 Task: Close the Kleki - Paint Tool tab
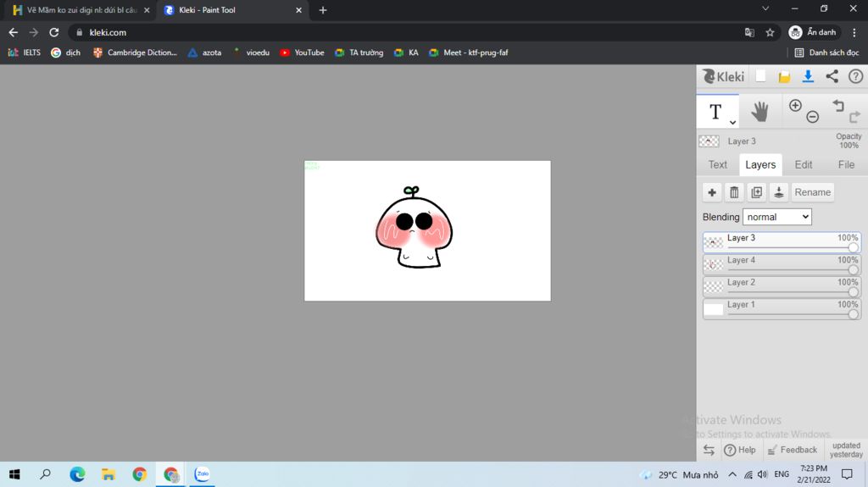pyautogui.click(x=298, y=10)
